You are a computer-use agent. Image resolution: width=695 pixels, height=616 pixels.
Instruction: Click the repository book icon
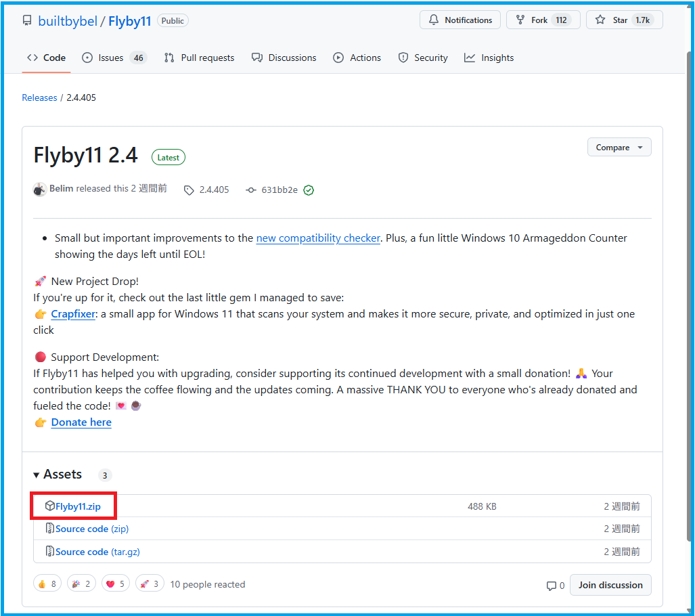27,20
